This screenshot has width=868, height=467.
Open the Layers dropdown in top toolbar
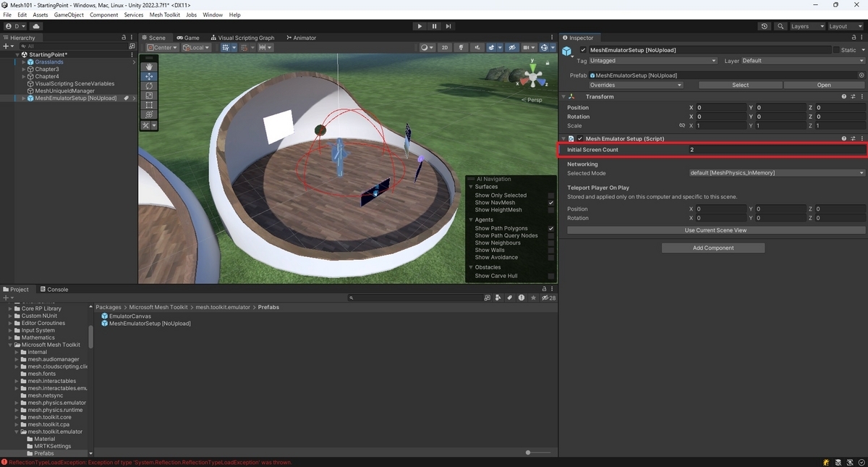tap(807, 26)
